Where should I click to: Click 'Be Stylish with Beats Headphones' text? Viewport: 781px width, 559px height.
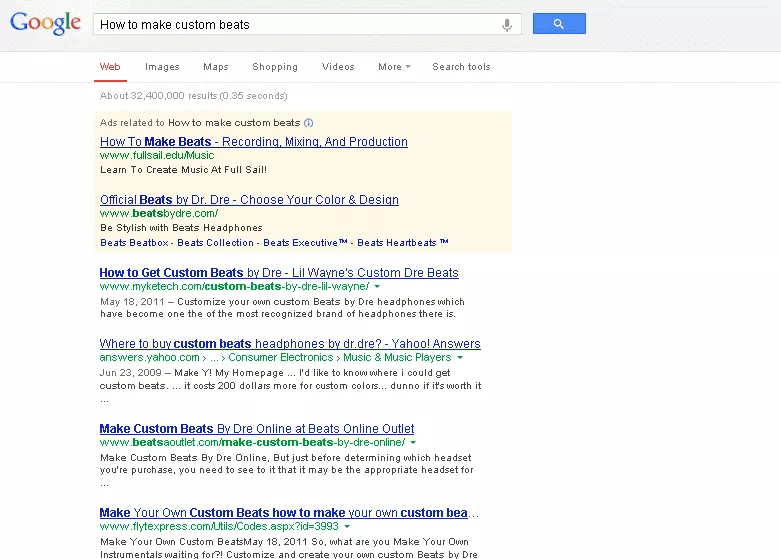[x=181, y=228]
